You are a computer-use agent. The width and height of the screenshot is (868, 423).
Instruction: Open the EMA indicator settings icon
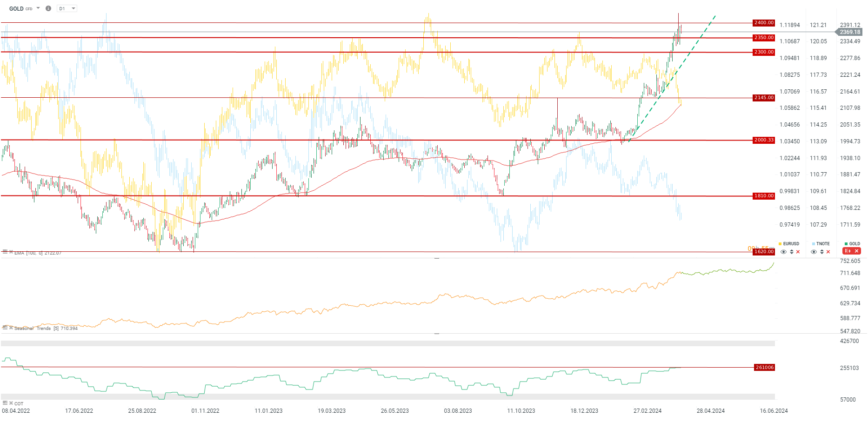pos(5,252)
